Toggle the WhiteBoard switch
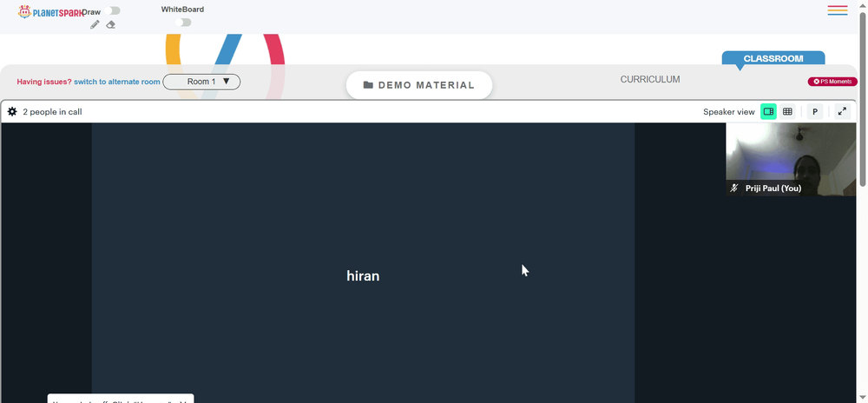The height and width of the screenshot is (403, 868). pos(183,22)
